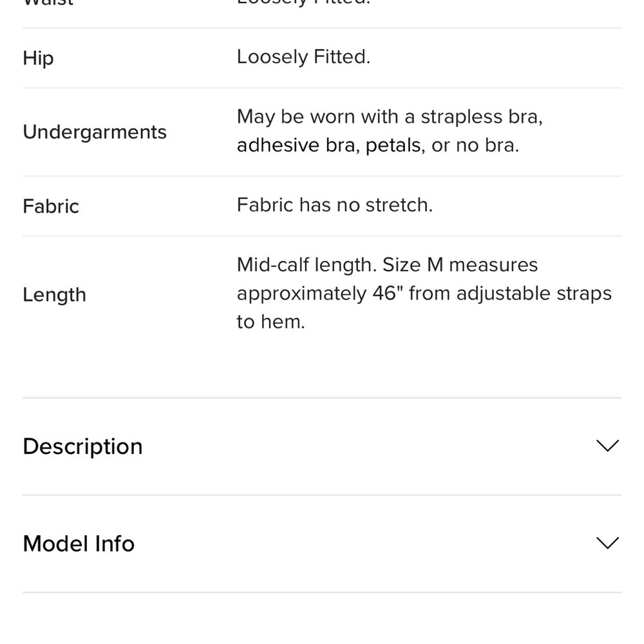Click the blank area below Model Info
The image size is (644, 644).
tap(322, 618)
